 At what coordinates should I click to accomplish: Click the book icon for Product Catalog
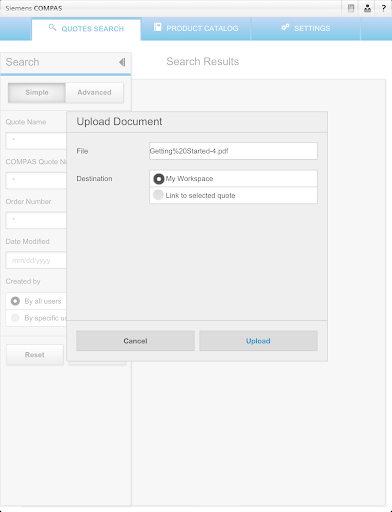[x=157, y=27]
